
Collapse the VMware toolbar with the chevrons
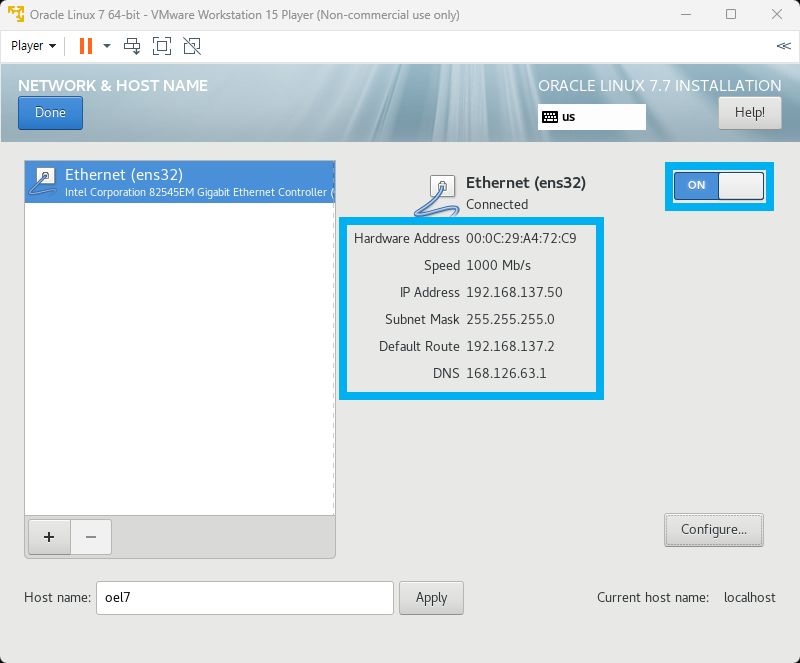coord(783,46)
